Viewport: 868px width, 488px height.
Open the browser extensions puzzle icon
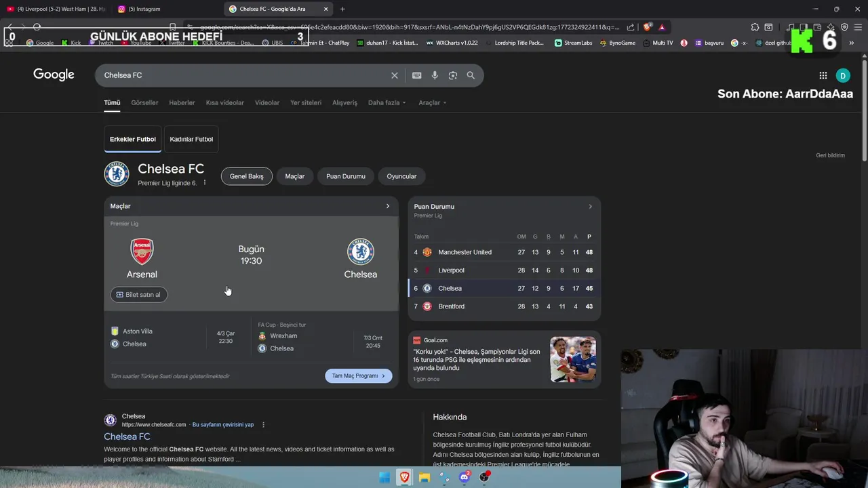tap(755, 27)
